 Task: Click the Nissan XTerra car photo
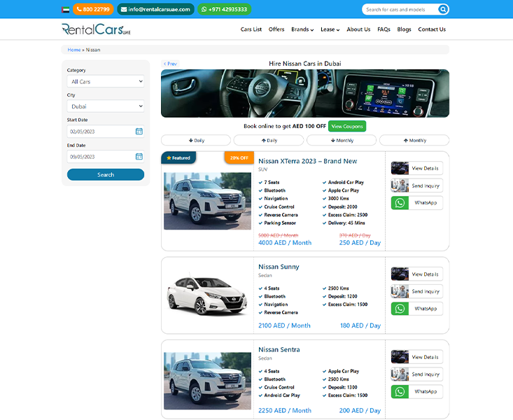pyautogui.click(x=207, y=201)
